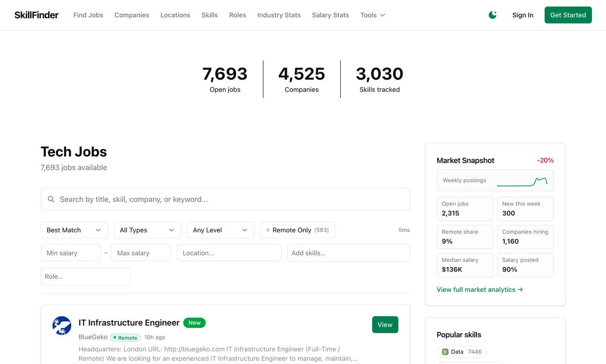Image resolution: width=606 pixels, height=364 pixels.
Task: Click the Open jobs 2,315 tile
Action: (x=465, y=209)
